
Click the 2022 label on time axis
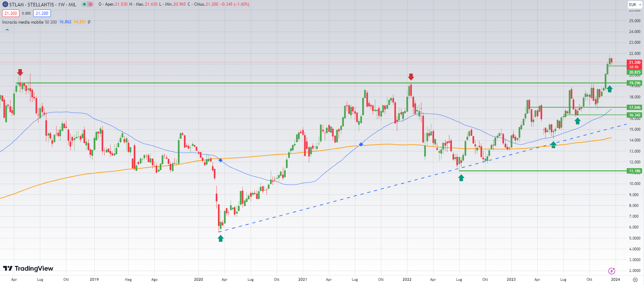[x=407, y=279]
